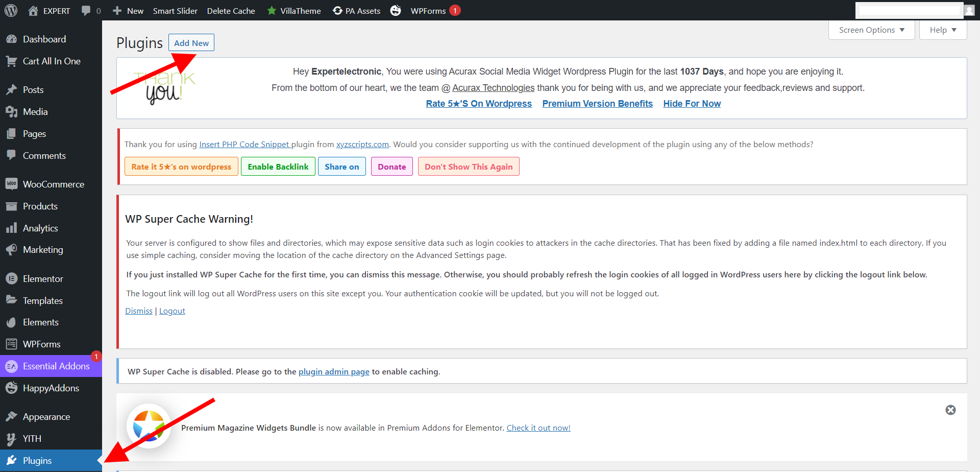The width and height of the screenshot is (980, 472).
Task: Click the Essential Addons EA icon
Action: (x=11, y=366)
